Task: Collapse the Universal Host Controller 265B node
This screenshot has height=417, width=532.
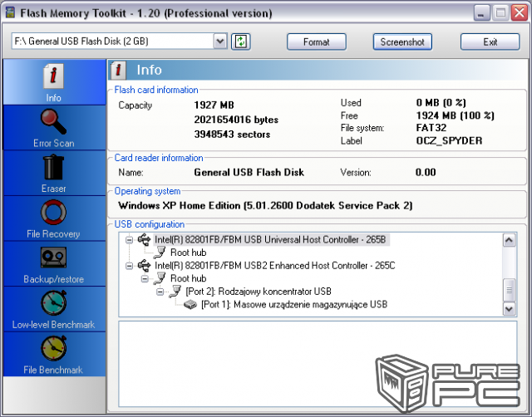Action: [129, 240]
